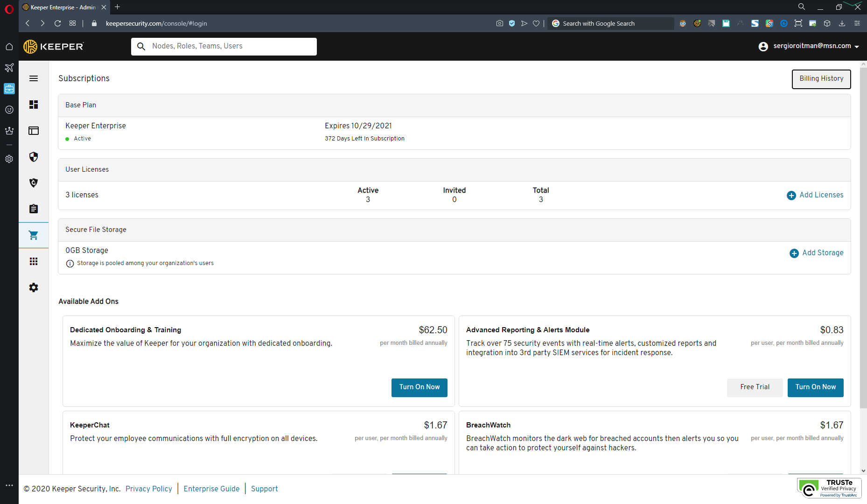The height and width of the screenshot is (504, 867).
Task: Select the shopping cart Subscriptions icon
Action: pyautogui.click(x=34, y=235)
